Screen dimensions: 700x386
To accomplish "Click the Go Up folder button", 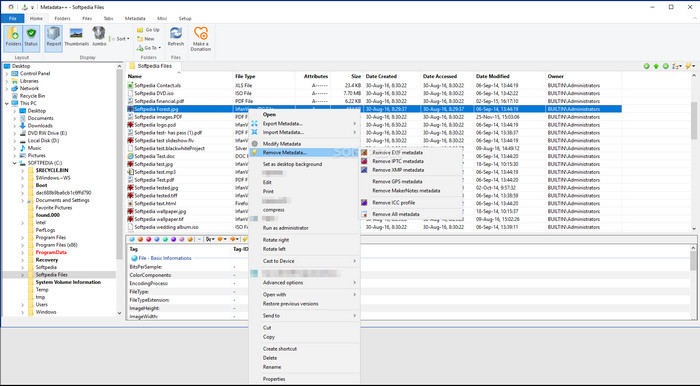I will [149, 30].
